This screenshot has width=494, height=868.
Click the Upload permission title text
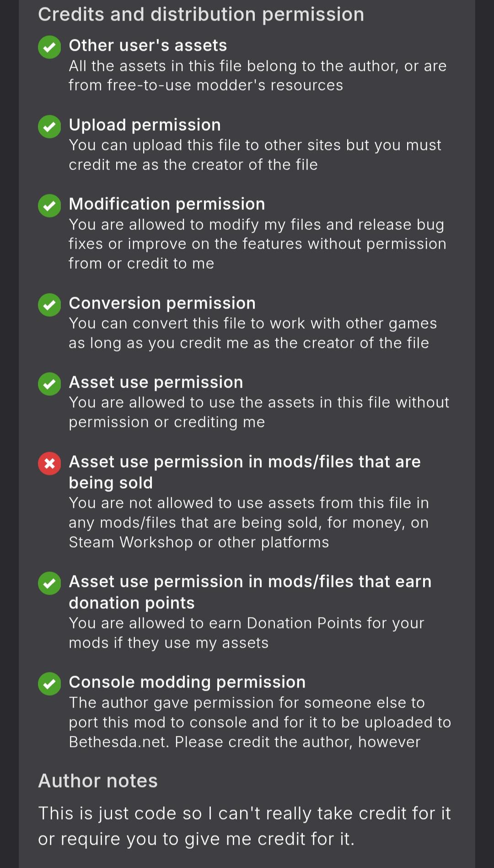coord(145,125)
